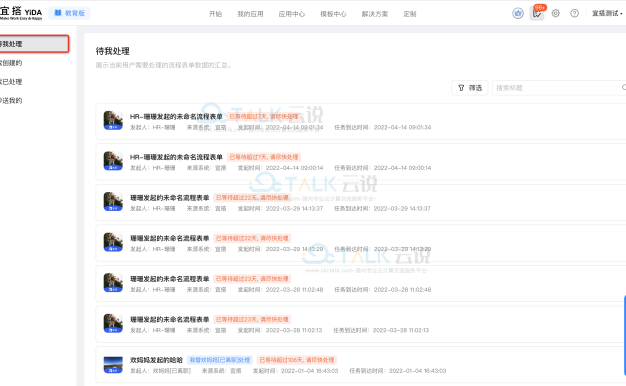The height and width of the screenshot is (386, 626).
Task: Click the Yida logo in the header
Action: (21, 12)
